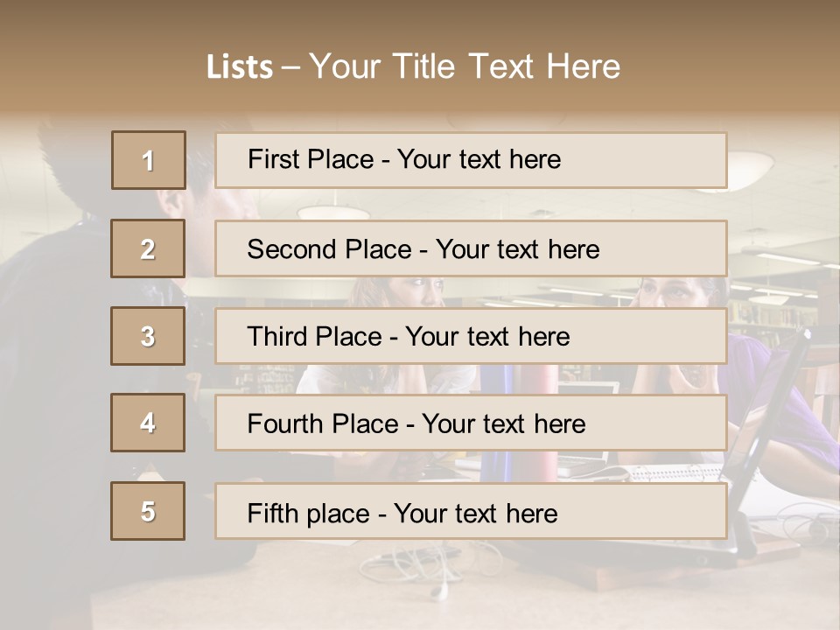This screenshot has width=840, height=630.
Task: Click the number 5 box
Action: tap(148, 512)
